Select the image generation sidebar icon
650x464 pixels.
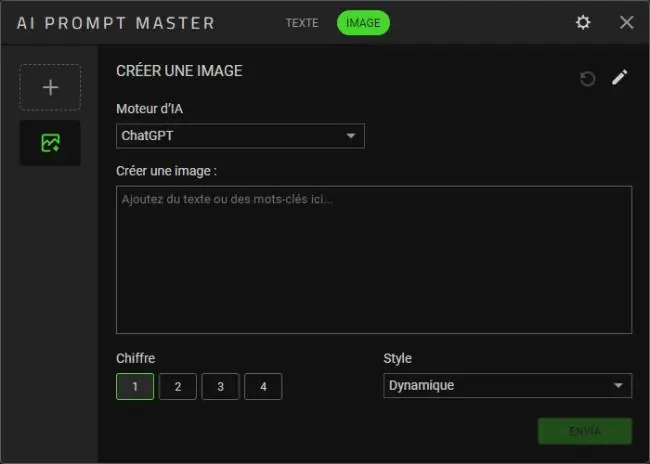pyautogui.click(x=50, y=143)
